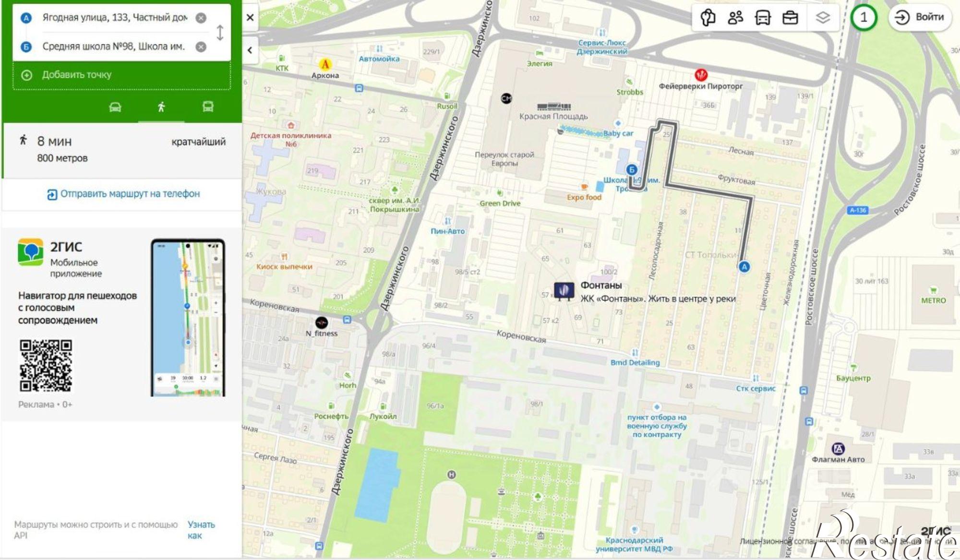Click the bus stop icon near N_fitness
The height and width of the screenshot is (560, 960).
tap(347, 320)
